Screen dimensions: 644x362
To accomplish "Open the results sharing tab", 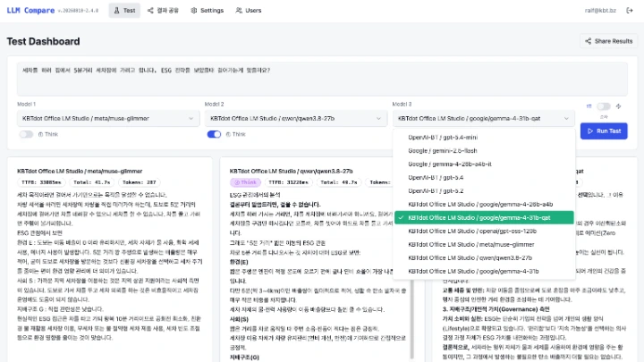I will coord(163,10).
